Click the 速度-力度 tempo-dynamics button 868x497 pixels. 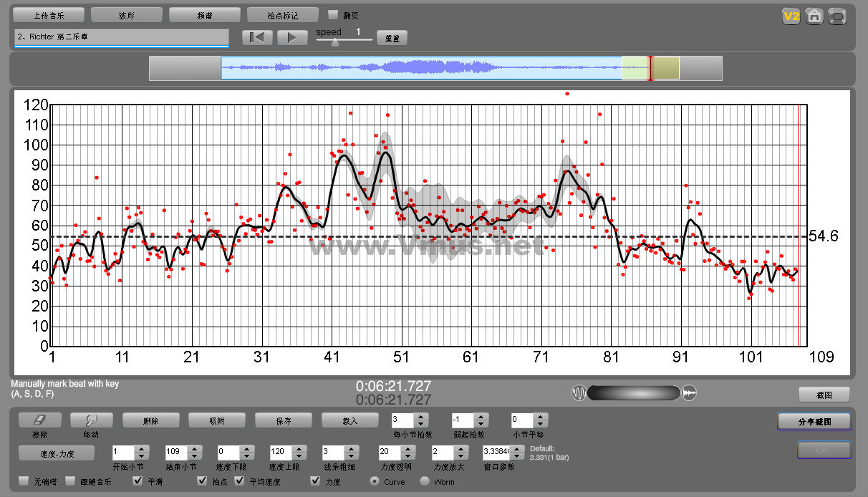pyautogui.click(x=57, y=453)
